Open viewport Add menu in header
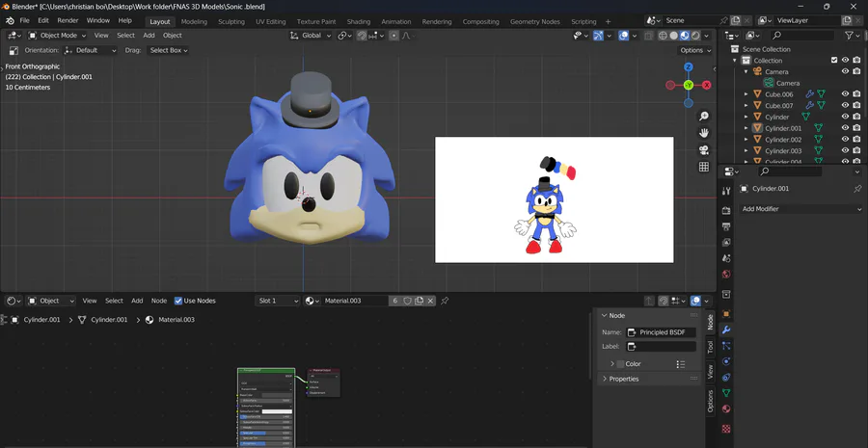The width and height of the screenshot is (868, 448). coord(149,36)
